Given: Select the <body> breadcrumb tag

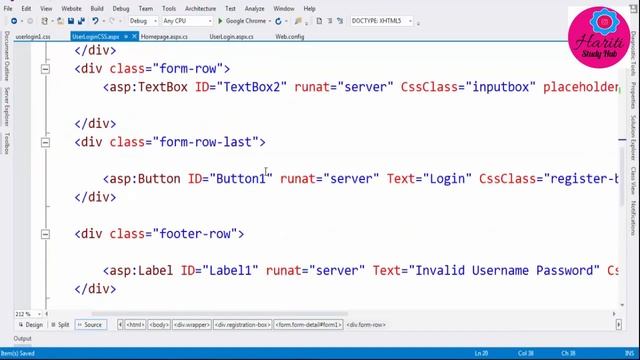Looking at the screenshot, I should point(159,325).
